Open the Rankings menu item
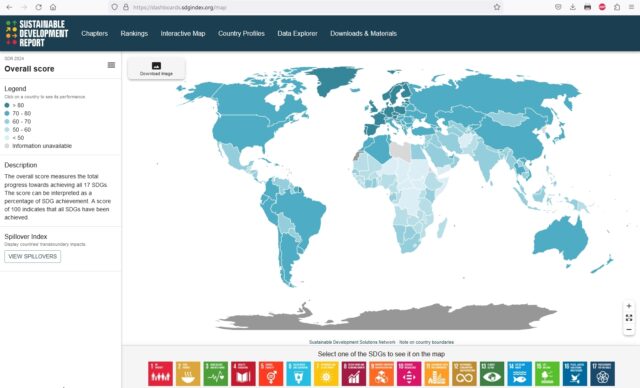The image size is (640, 388). [134, 33]
